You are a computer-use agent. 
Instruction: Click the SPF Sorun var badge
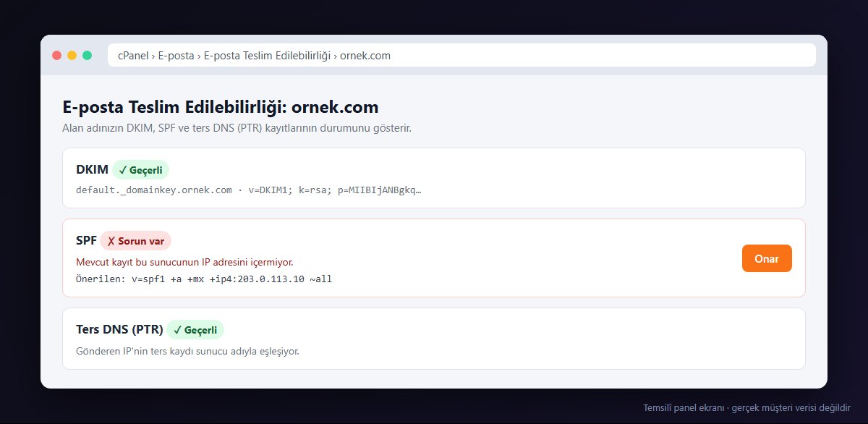coord(135,241)
